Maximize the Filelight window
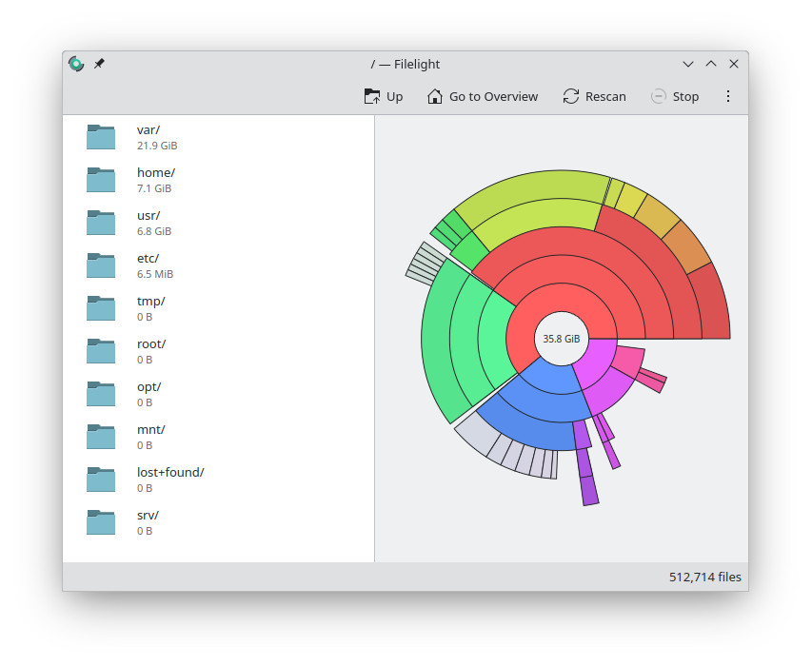Image resolution: width=812 pixels, height=666 pixels. (711, 64)
